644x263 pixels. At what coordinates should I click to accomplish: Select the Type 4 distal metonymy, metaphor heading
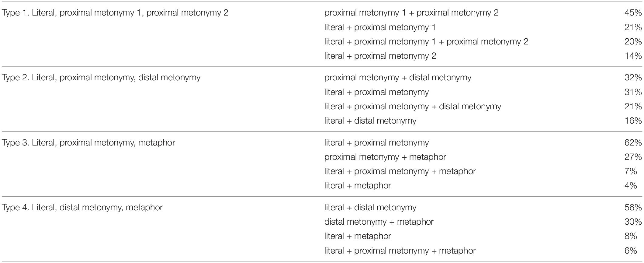point(82,207)
